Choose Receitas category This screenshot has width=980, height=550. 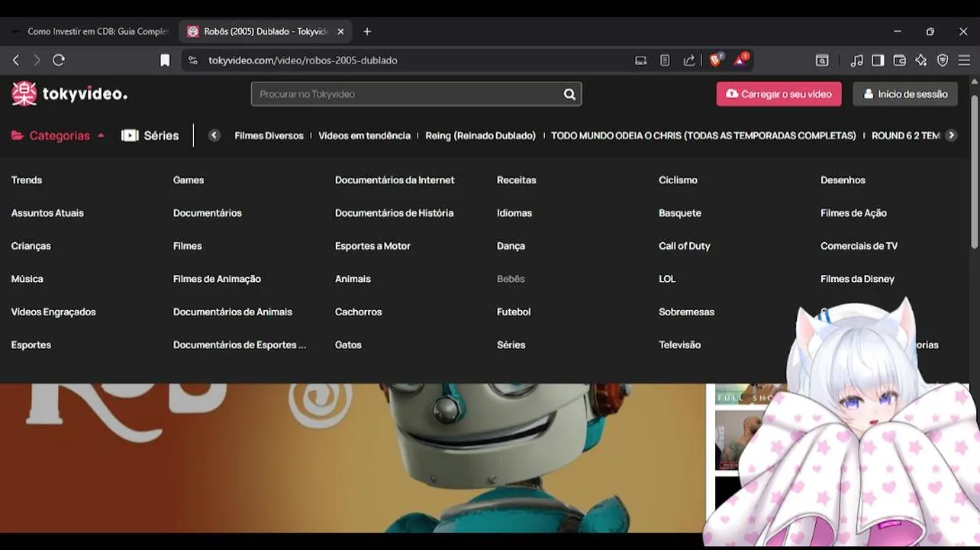[517, 180]
